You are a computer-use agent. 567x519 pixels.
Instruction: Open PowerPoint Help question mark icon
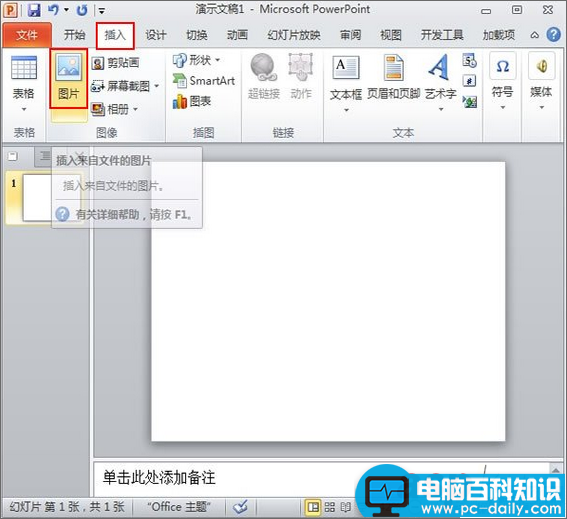554,35
